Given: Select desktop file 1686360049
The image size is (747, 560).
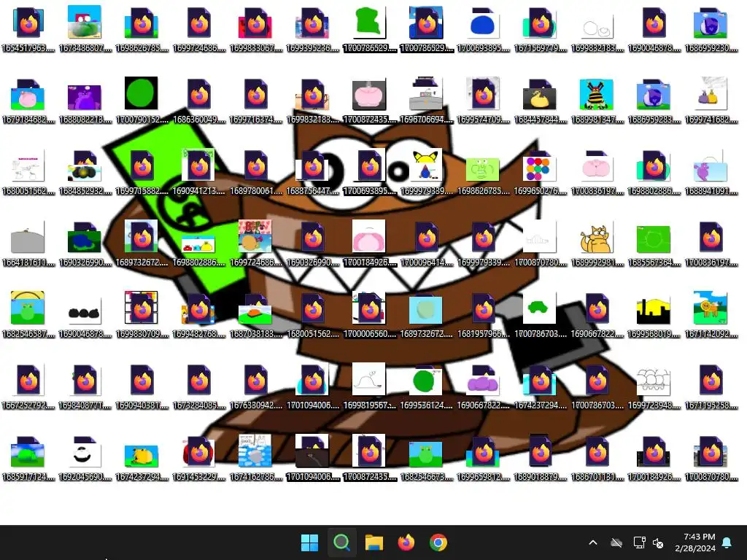Looking at the screenshot, I should 198,100.
